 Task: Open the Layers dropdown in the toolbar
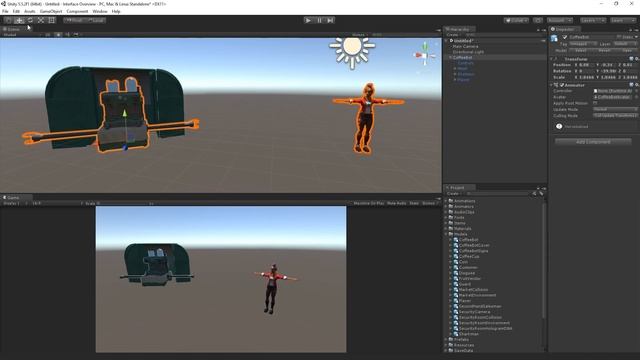[592, 20]
